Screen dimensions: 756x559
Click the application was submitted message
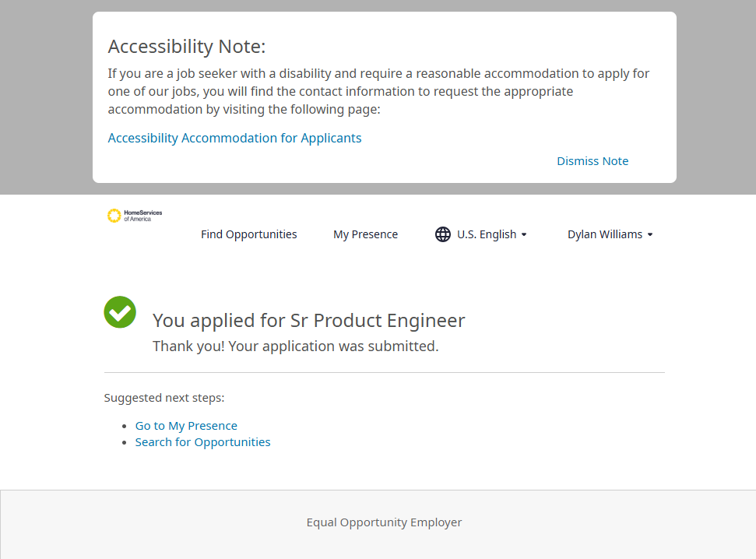tap(295, 346)
